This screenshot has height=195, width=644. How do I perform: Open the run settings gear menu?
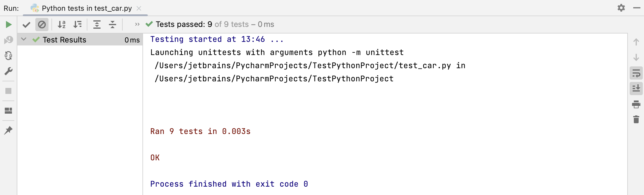pos(621,8)
